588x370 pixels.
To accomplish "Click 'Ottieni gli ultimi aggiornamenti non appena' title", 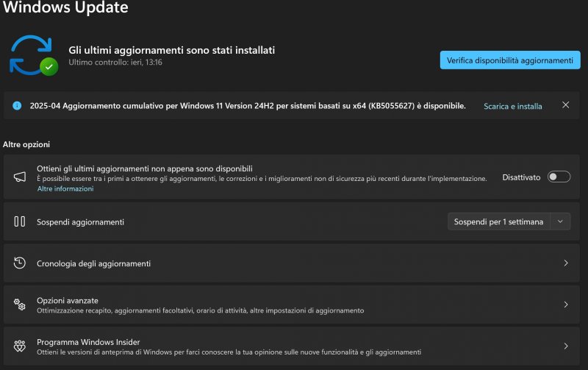I will coord(145,169).
